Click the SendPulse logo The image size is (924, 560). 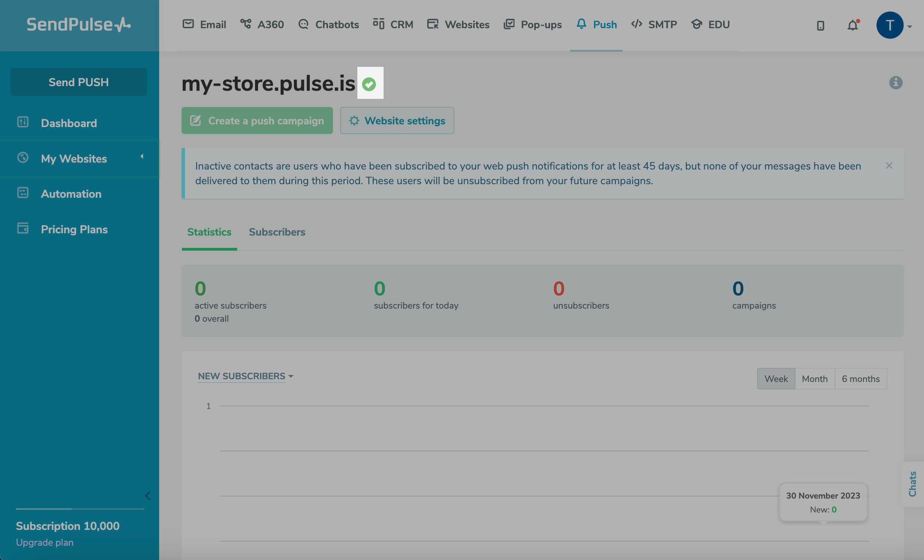(x=79, y=25)
